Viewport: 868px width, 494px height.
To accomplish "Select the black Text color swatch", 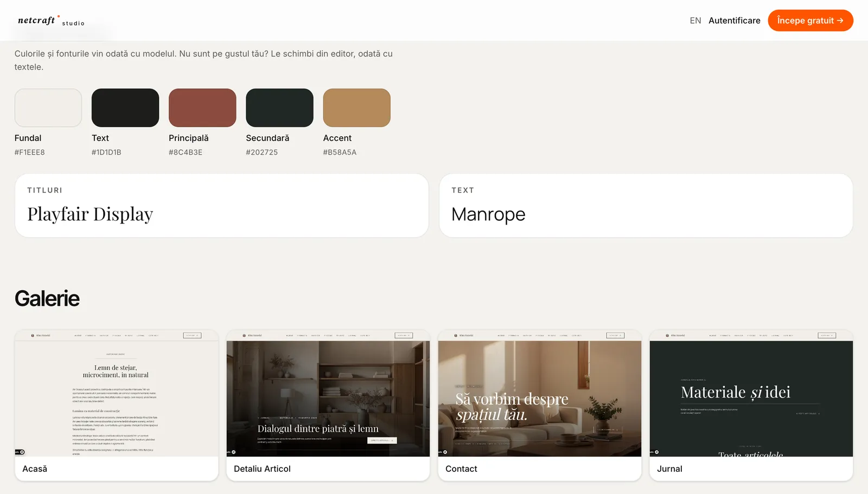I will 125,108.
